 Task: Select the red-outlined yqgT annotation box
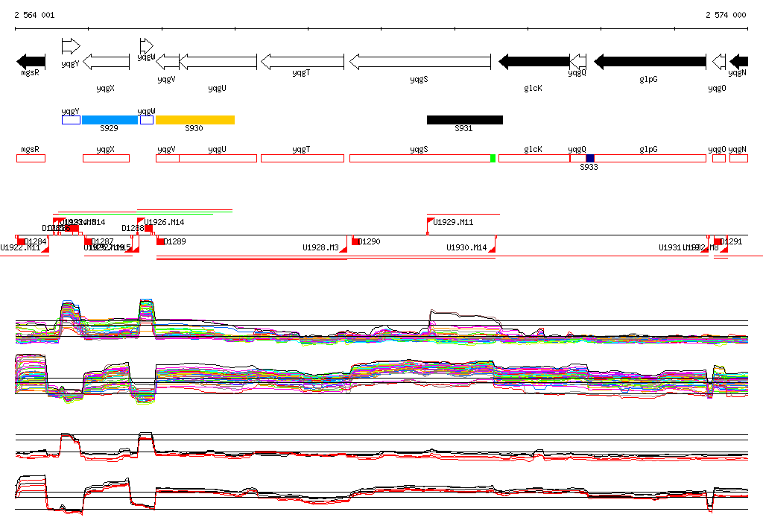click(x=303, y=158)
